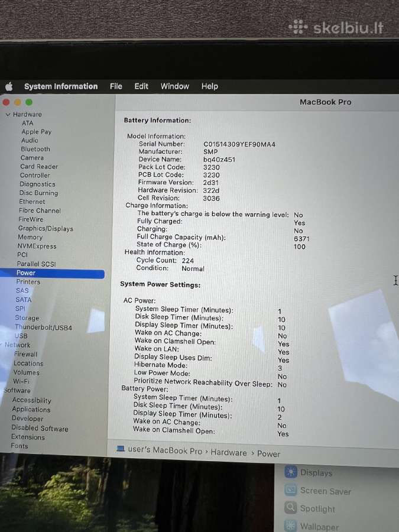Screen dimensions: 399x532
Task: Click the Full Charge Capacity value 6371
Action: [301, 239]
